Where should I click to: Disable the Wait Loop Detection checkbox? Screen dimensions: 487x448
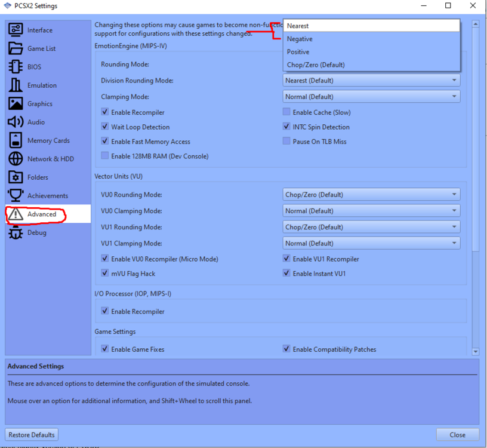tap(104, 127)
